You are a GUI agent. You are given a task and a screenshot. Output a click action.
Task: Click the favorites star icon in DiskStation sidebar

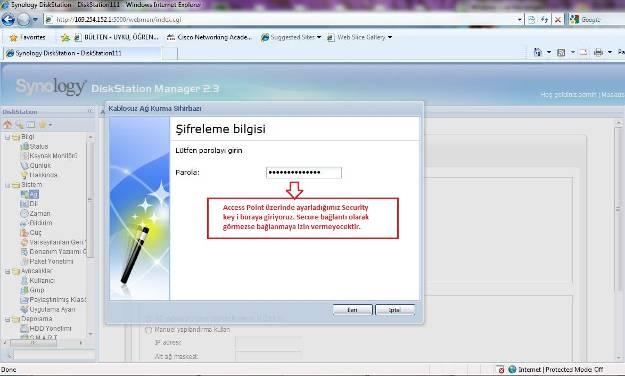[42, 125]
